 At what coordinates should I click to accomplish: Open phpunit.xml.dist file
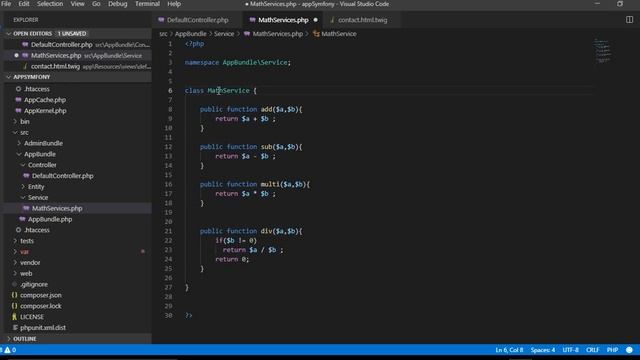point(43,327)
